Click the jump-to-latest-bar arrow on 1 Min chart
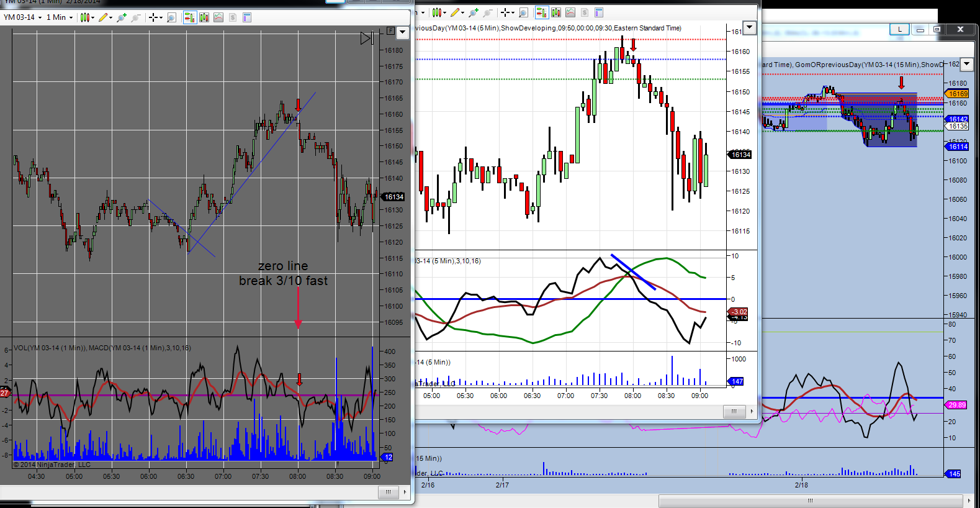Image resolution: width=980 pixels, height=508 pixels. 367,39
